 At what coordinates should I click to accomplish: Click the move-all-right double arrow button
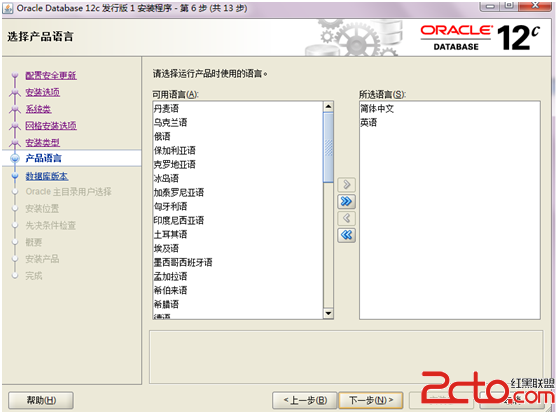coord(346,201)
